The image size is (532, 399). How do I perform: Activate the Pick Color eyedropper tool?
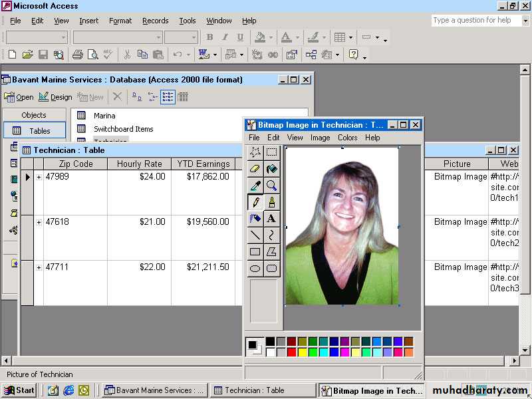[255, 186]
